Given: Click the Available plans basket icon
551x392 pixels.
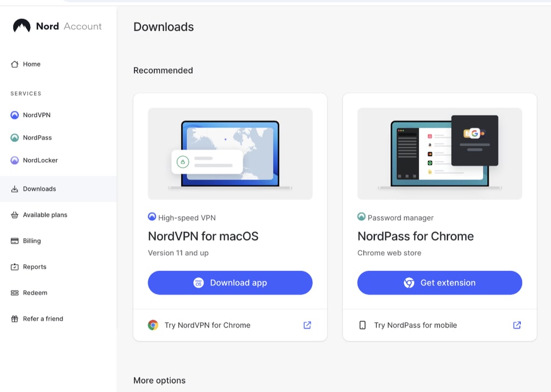Looking at the screenshot, I should coord(15,215).
